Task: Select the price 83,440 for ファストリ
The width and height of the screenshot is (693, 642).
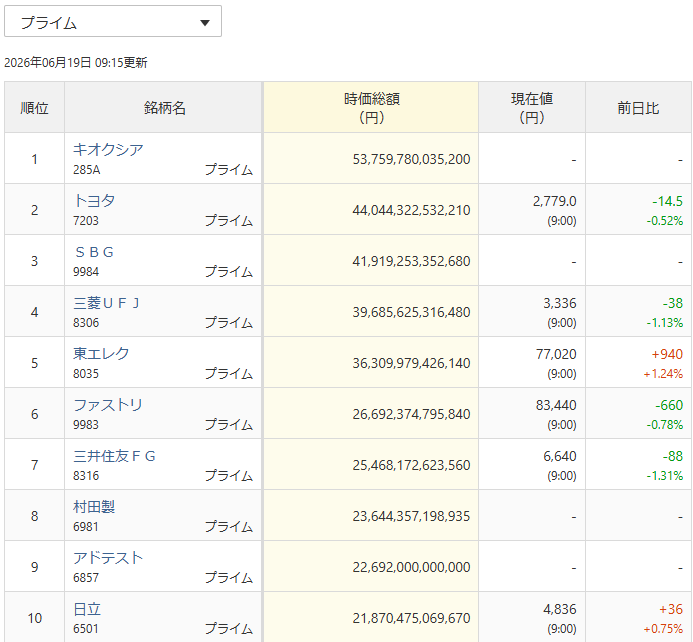Action: click(556, 405)
